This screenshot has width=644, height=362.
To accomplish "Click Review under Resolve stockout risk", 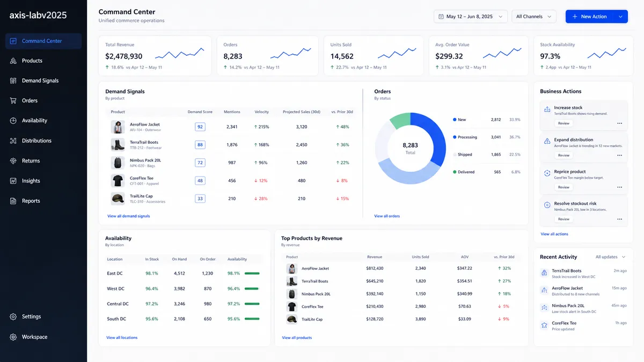I will coord(563,219).
